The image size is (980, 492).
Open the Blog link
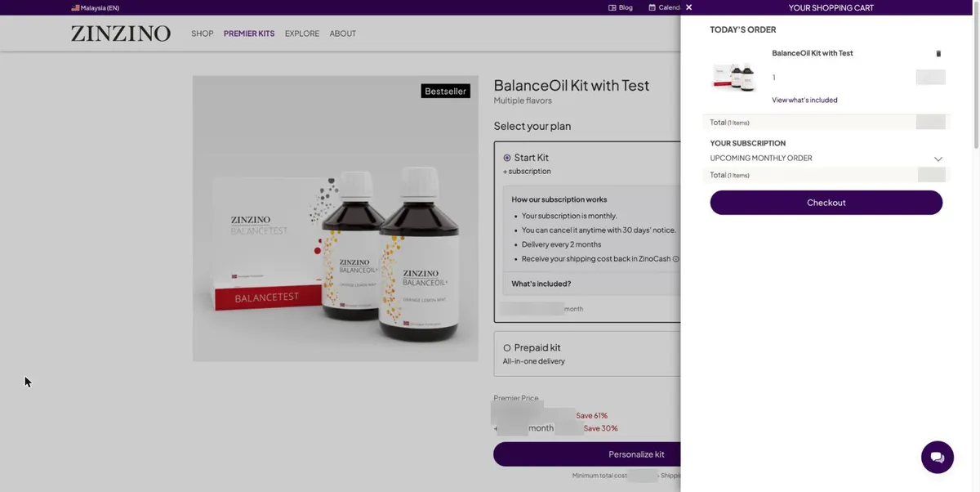[x=621, y=7]
